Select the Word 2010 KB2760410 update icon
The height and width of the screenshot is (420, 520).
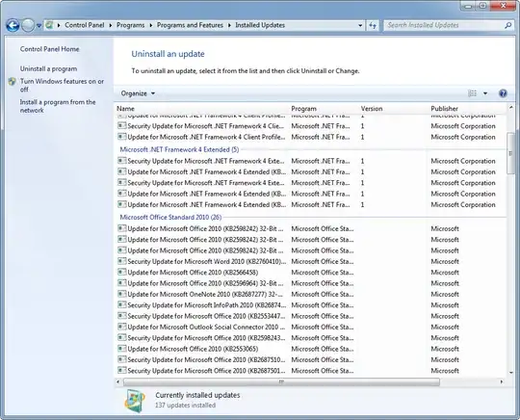pyautogui.click(x=122, y=261)
